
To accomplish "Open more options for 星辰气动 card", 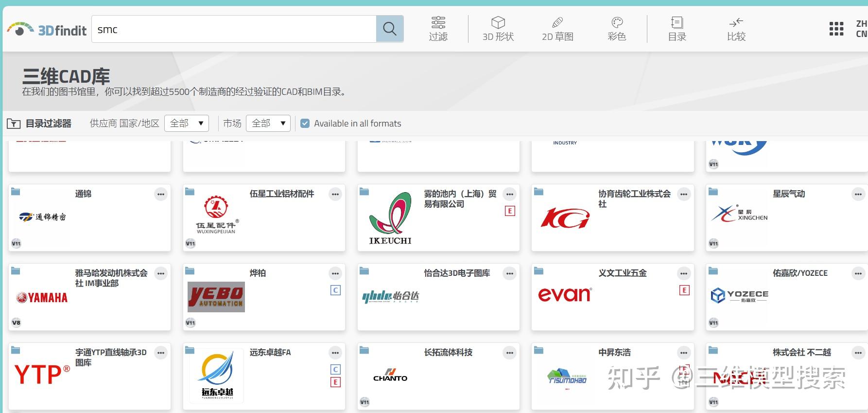I will point(858,194).
